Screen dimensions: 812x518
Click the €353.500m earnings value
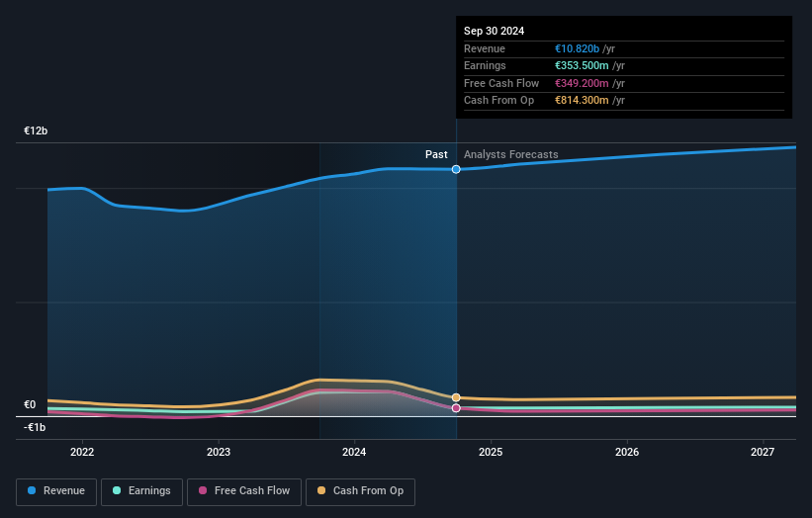[x=582, y=65]
